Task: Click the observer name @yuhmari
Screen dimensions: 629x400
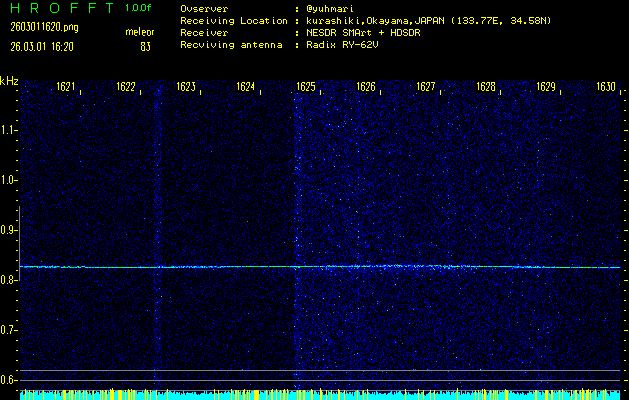Action: (330, 9)
